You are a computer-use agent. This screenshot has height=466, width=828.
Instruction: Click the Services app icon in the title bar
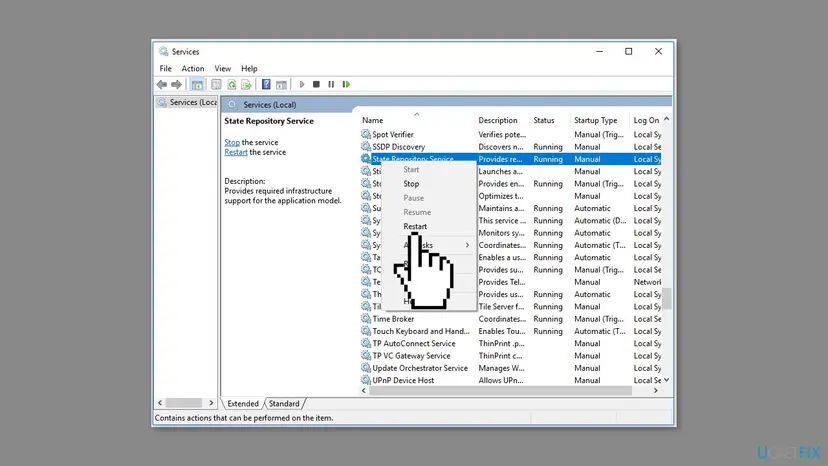click(x=164, y=51)
